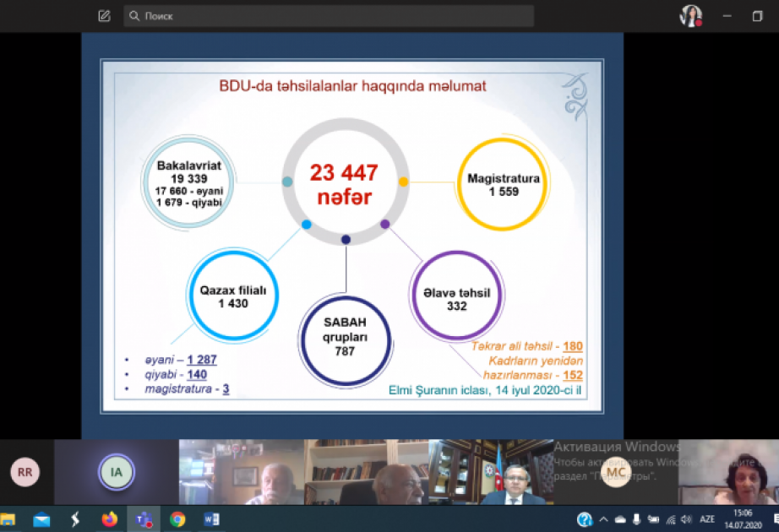The image size is (779, 532).
Task: Select the MC participant avatar
Action: pos(616,472)
